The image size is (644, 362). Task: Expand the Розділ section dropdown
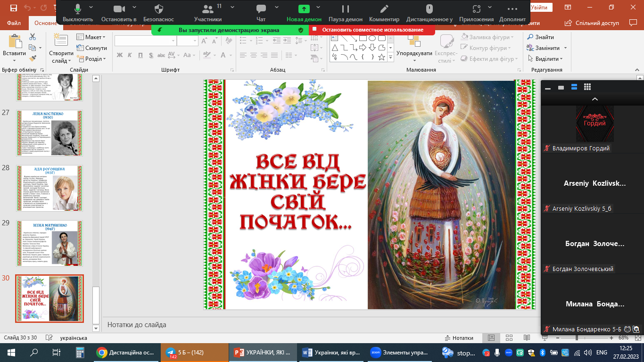(x=91, y=58)
